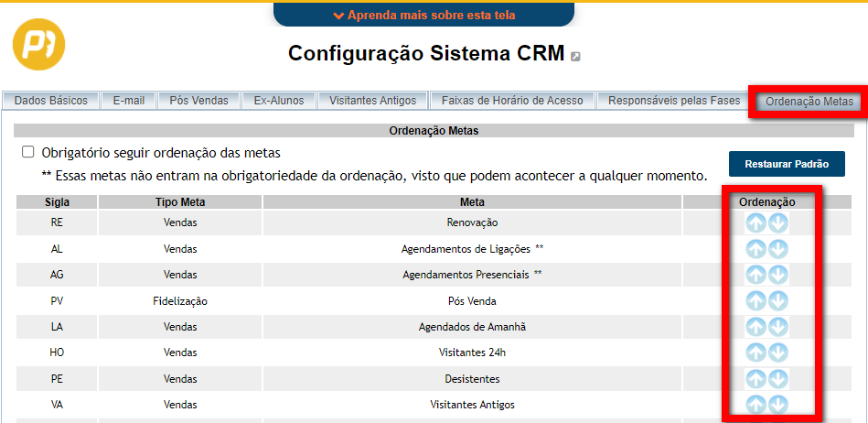Move Visitantes 24h row up
868x423 pixels.
756,352
